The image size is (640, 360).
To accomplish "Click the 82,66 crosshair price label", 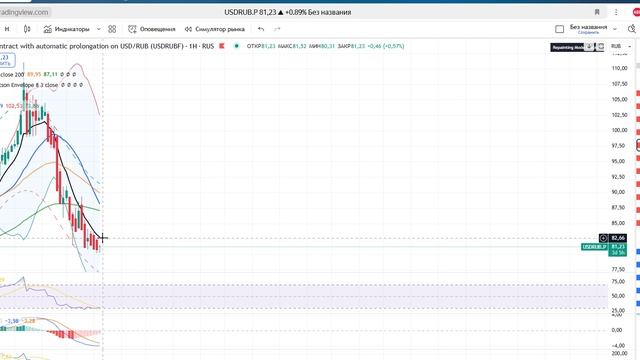I will [618, 238].
